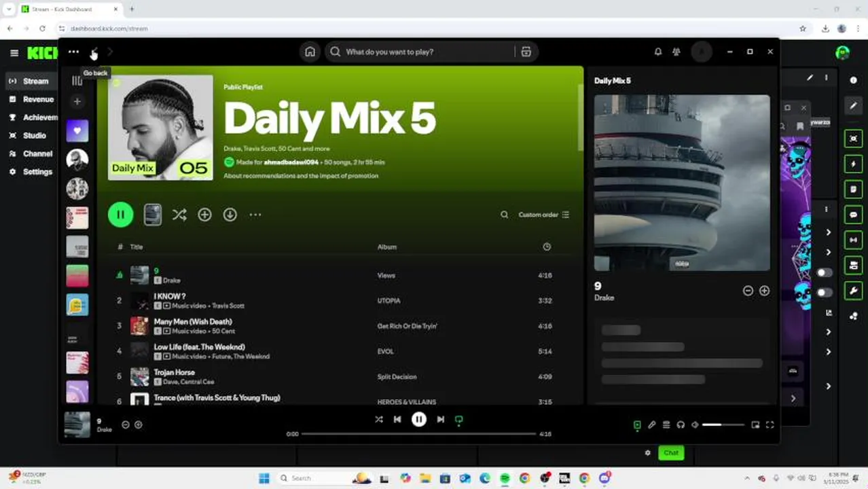This screenshot has height=489, width=868.
Task: Open the Get Rich Or Die Tryin' album link
Action: click(407, 326)
